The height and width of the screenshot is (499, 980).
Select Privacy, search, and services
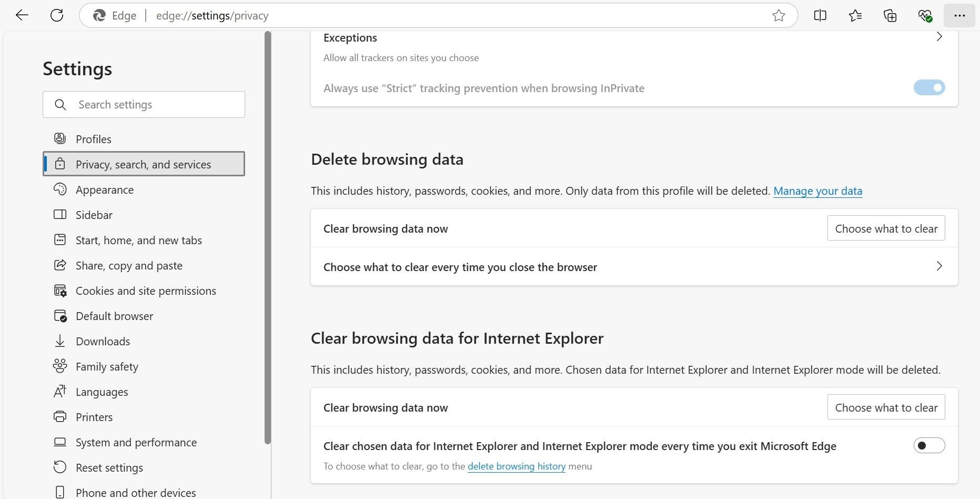click(144, 164)
